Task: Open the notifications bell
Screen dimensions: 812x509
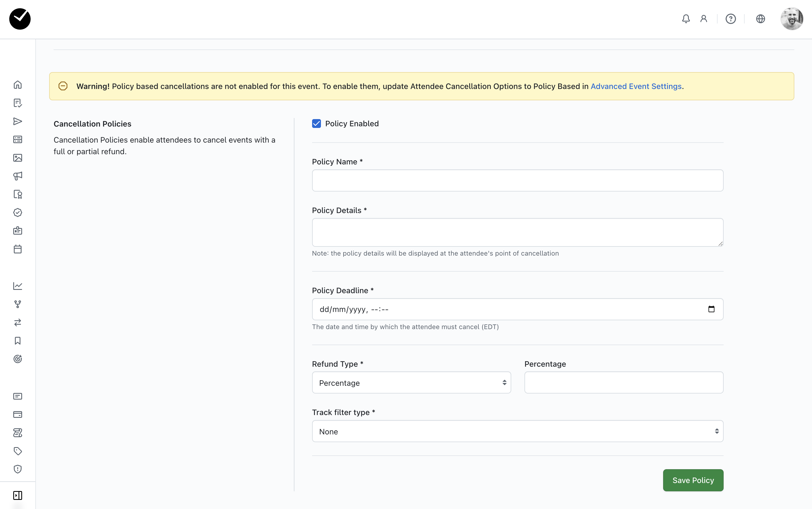Action: (x=686, y=19)
